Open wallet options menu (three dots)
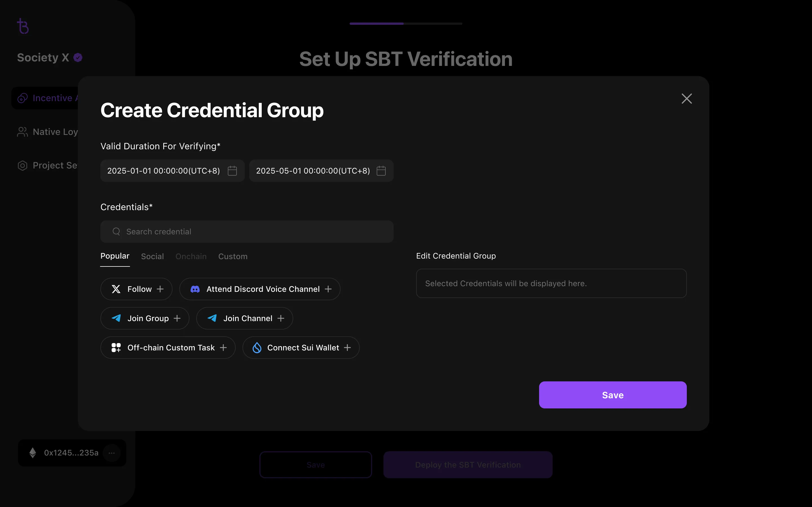 (x=112, y=453)
